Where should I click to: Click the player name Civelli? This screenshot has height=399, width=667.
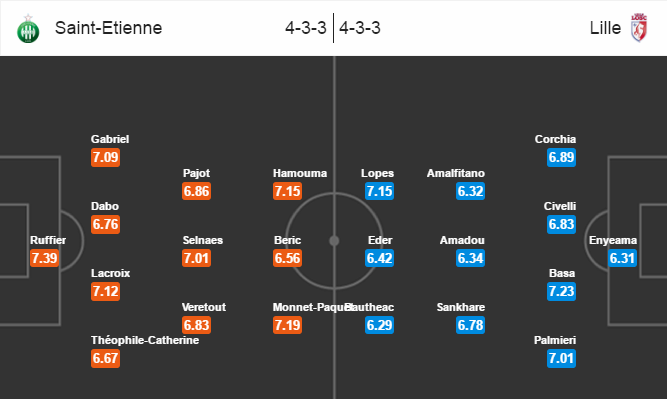[560, 206]
